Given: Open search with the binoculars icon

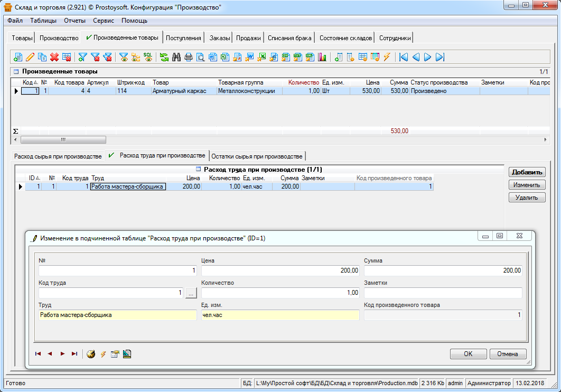Looking at the screenshot, I should (176, 57).
